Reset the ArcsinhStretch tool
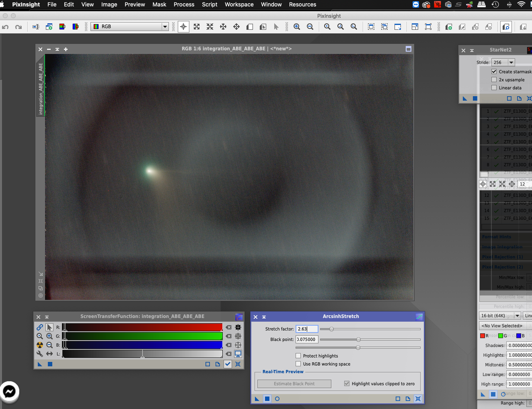 point(418,399)
